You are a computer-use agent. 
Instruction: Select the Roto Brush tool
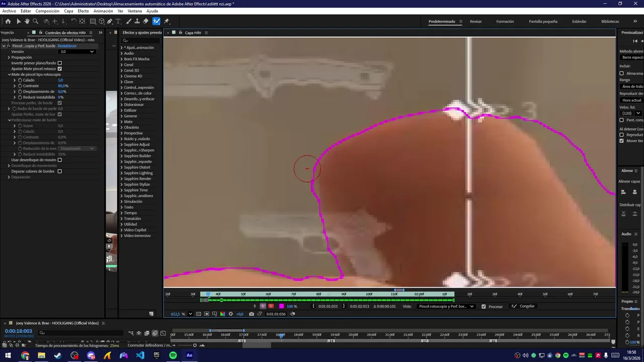[x=156, y=21]
